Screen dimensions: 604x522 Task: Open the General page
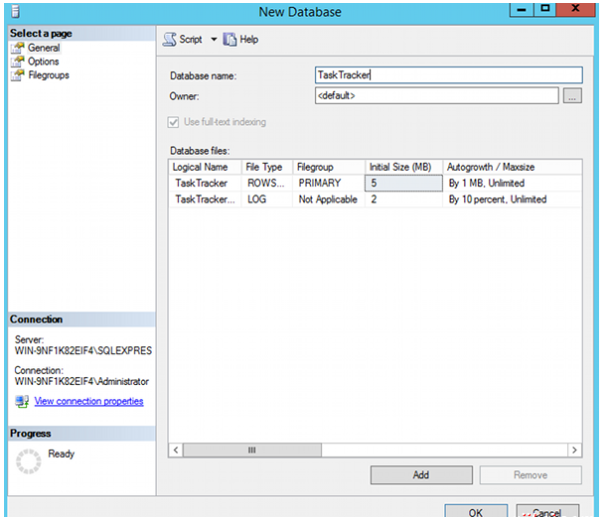tap(44, 48)
